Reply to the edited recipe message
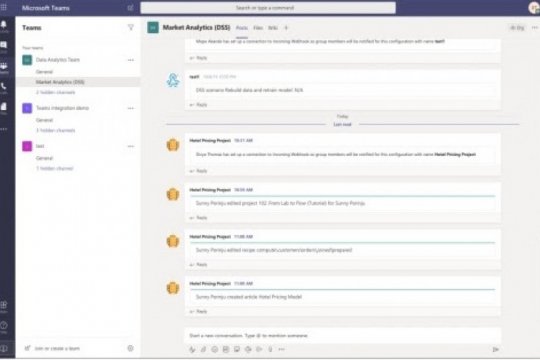The height and width of the screenshot is (360, 540). tap(198, 265)
